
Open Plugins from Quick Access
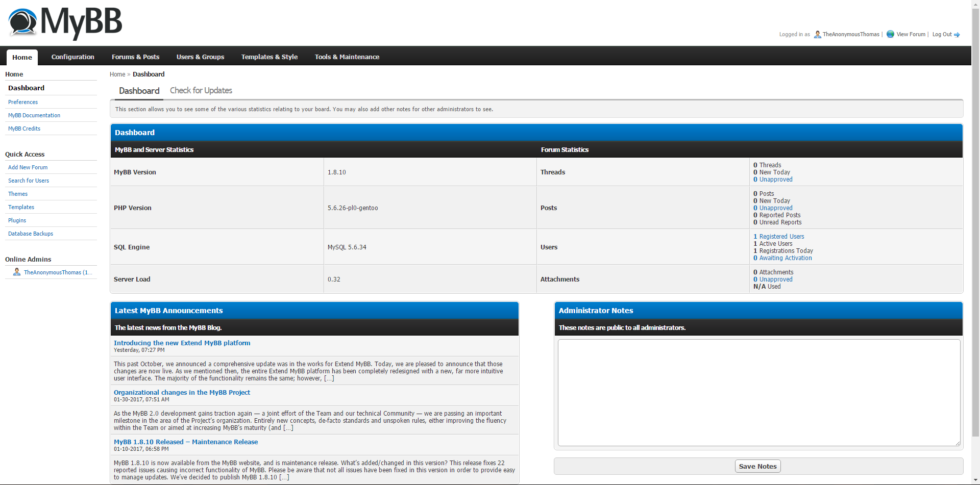click(x=17, y=220)
